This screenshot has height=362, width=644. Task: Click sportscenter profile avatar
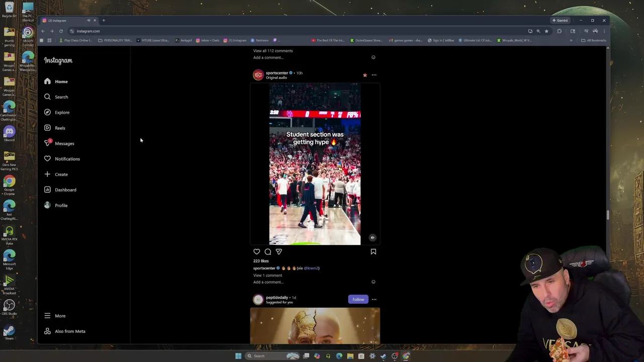pyautogui.click(x=258, y=75)
